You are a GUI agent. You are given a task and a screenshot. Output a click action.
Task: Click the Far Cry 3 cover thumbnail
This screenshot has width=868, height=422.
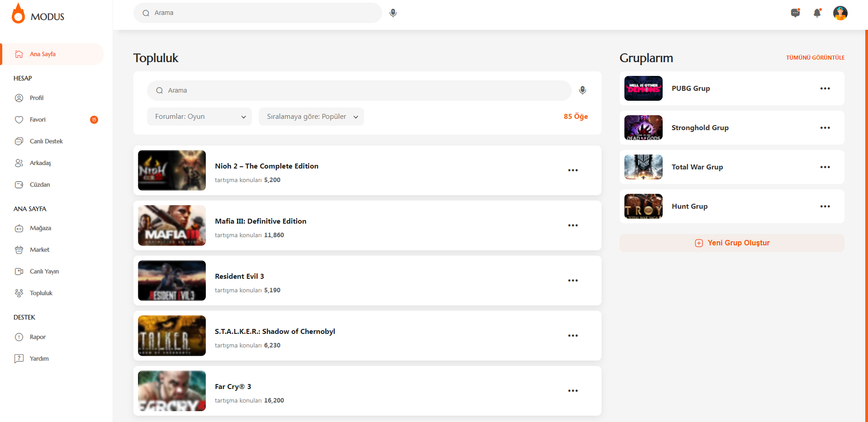click(x=172, y=391)
